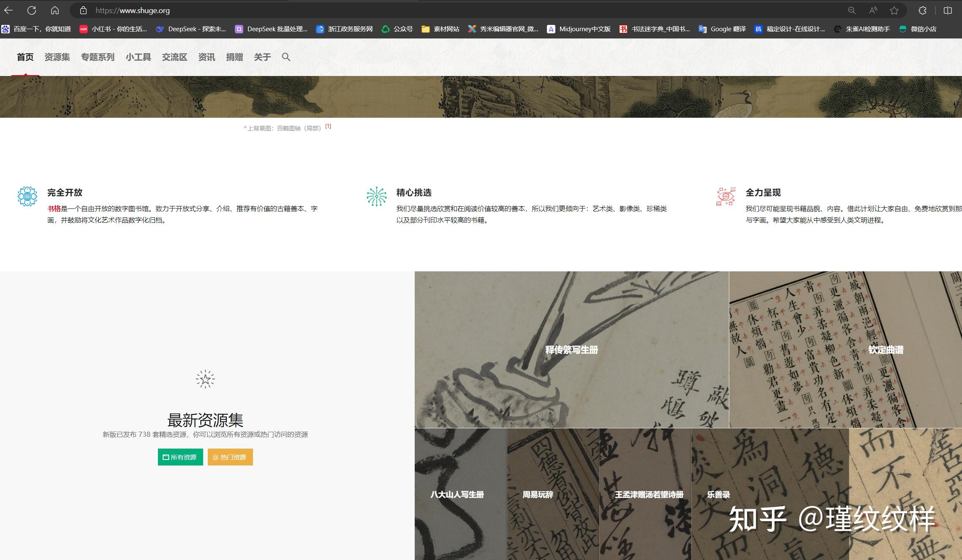Viewport: 962px width, 560px height.
Task: Open the 浙江政务服务网 bookmark
Action: (x=345, y=29)
